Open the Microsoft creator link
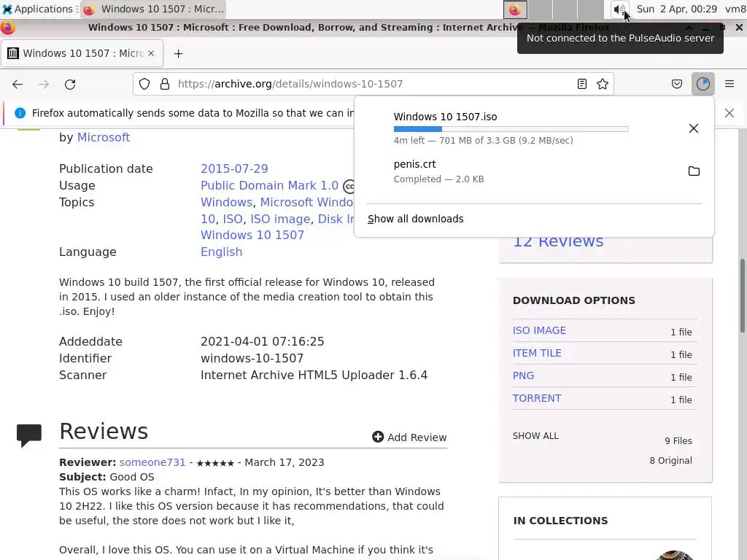The height and width of the screenshot is (560, 747). [104, 137]
